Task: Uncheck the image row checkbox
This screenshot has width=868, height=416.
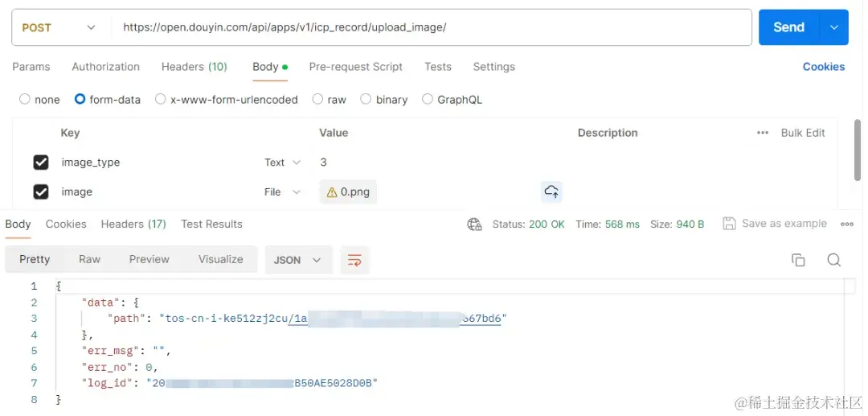Action: pyautogui.click(x=41, y=192)
